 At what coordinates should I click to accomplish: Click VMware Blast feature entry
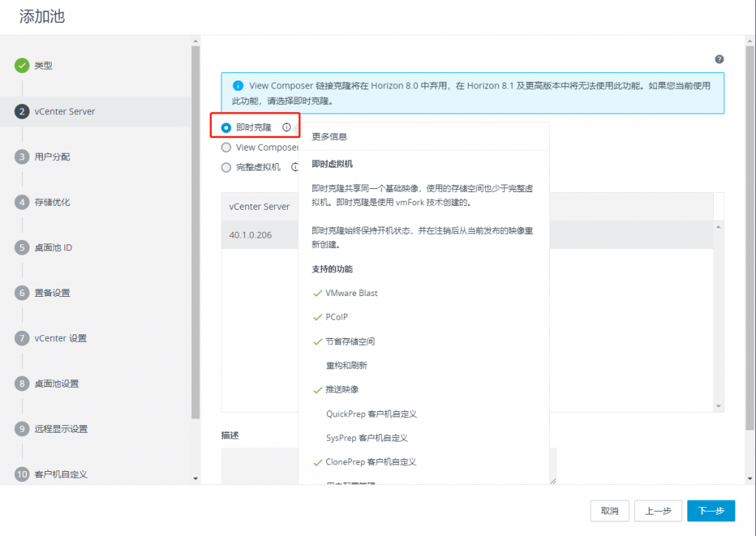pos(351,293)
